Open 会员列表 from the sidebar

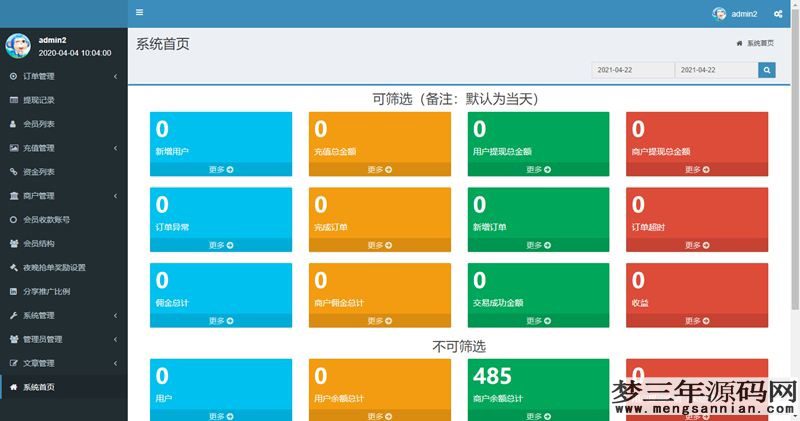click(64, 124)
